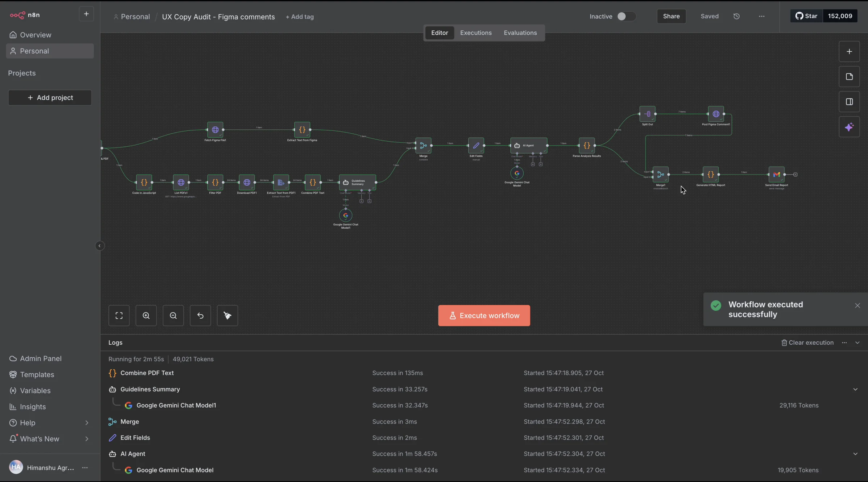Image resolution: width=868 pixels, height=482 pixels.
Task: Open the Combine PDF Text log entry
Action: [484, 373]
